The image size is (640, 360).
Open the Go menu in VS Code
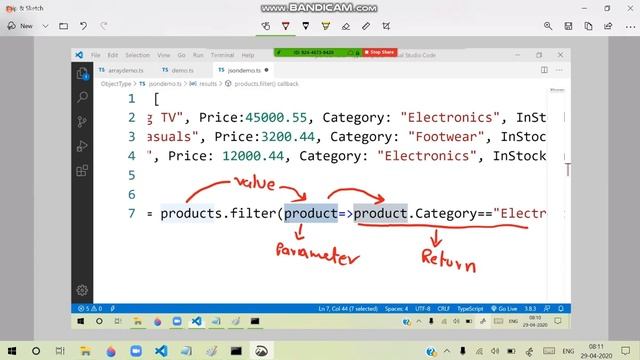pyautogui.click(x=182, y=55)
